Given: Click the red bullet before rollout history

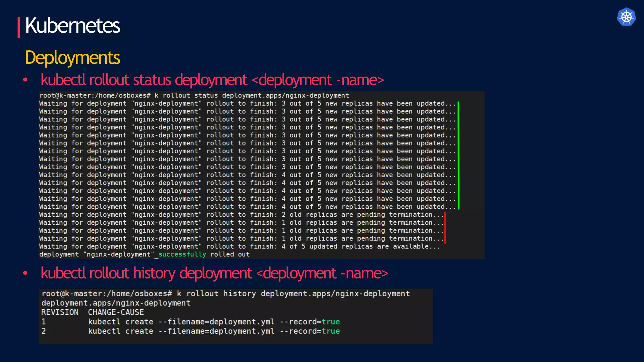Looking at the screenshot, I should click(25, 273).
